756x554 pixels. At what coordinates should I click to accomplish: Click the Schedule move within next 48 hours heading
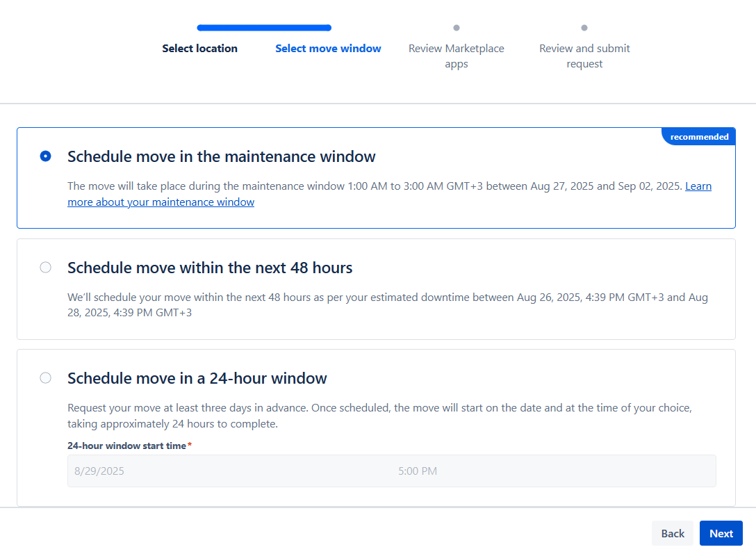210,268
